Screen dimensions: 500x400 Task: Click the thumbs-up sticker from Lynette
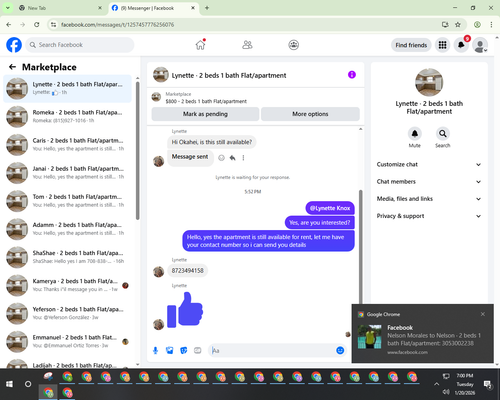[185, 310]
